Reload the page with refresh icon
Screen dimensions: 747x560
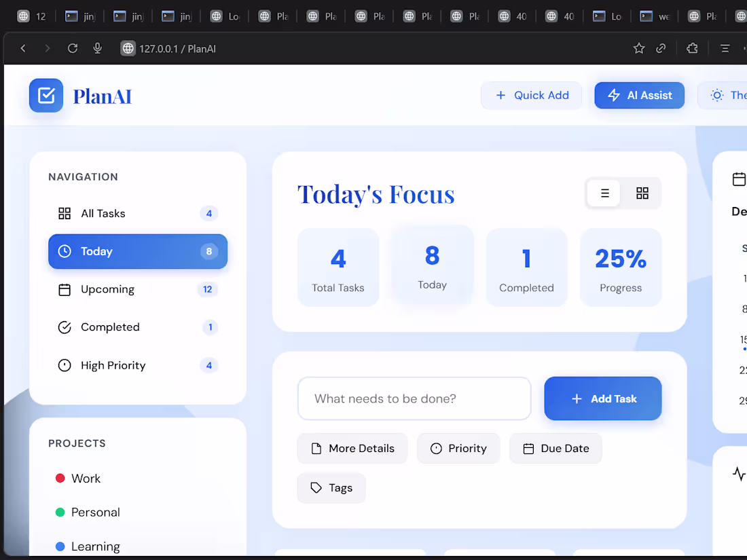pos(73,48)
